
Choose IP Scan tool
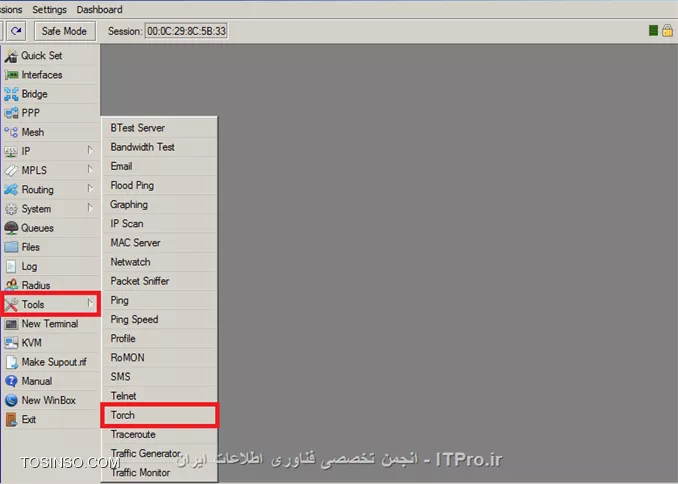160,224
